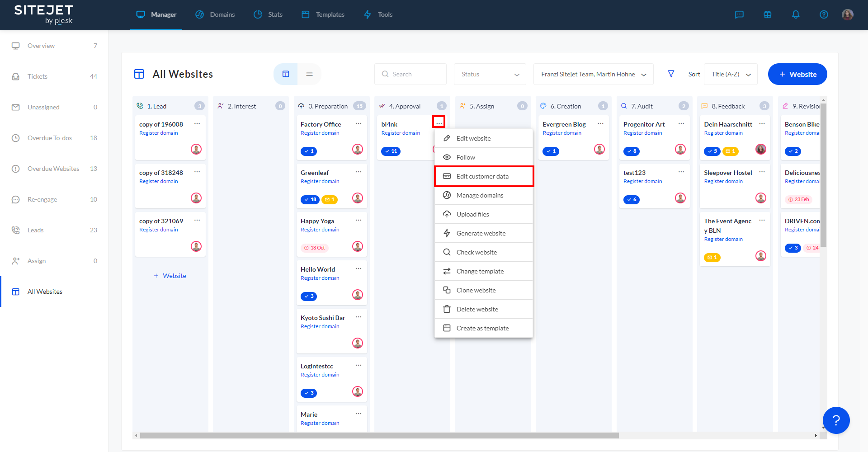
Task: Open the Templates tab in top navigation
Action: pyautogui.click(x=323, y=14)
